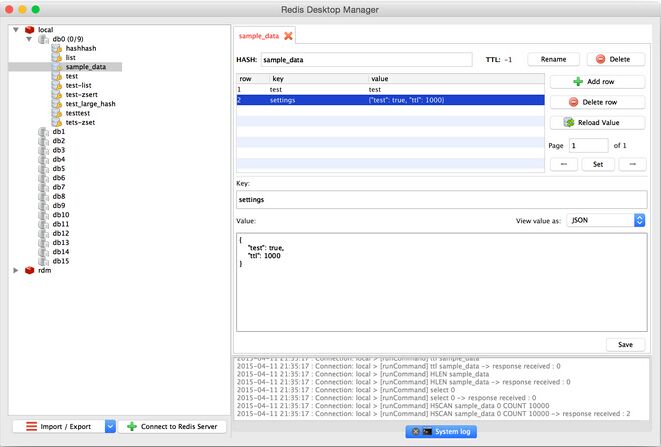
Task: Click the Delete key button
Action: 616,59
